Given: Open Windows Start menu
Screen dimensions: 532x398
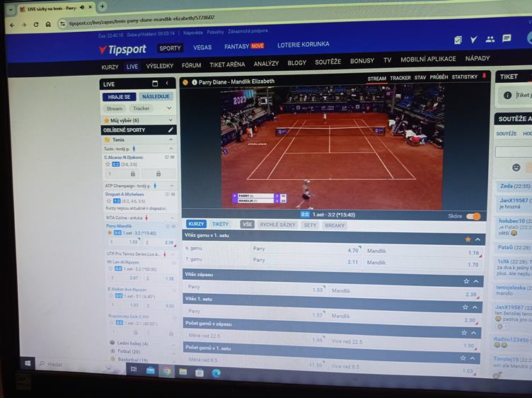Looking at the screenshot, I should click(x=28, y=363).
